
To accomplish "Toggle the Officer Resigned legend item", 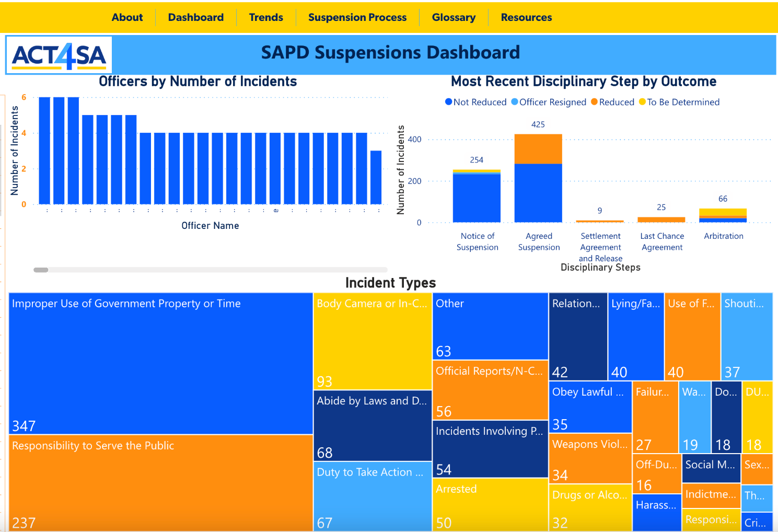I will [549, 102].
